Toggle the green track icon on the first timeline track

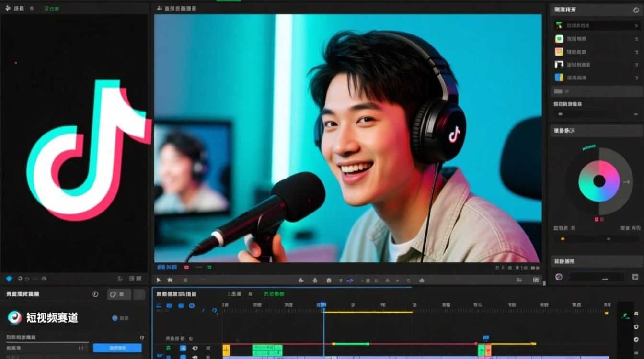(168, 348)
